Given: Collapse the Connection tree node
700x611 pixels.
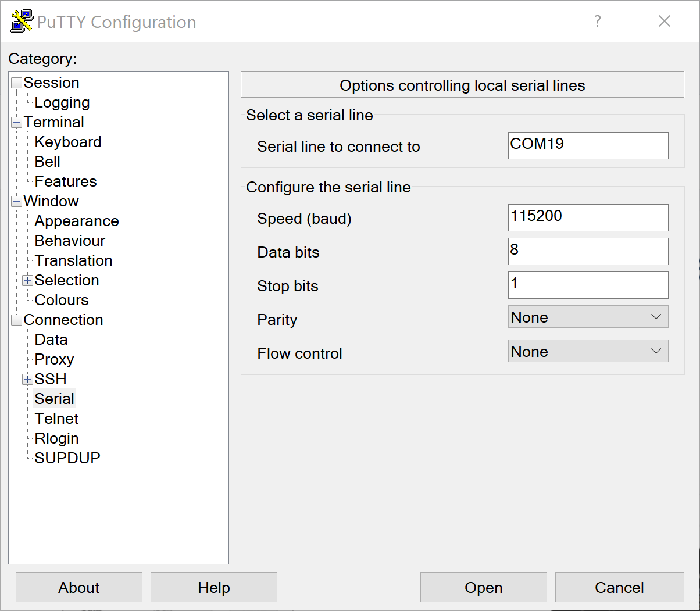Looking at the screenshot, I should click(x=16, y=320).
